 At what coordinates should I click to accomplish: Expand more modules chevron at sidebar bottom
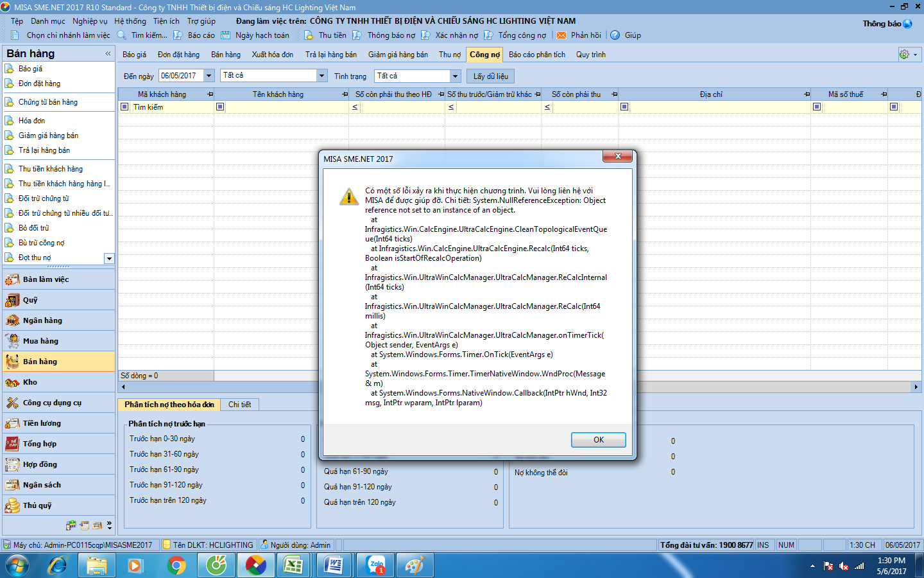110,525
